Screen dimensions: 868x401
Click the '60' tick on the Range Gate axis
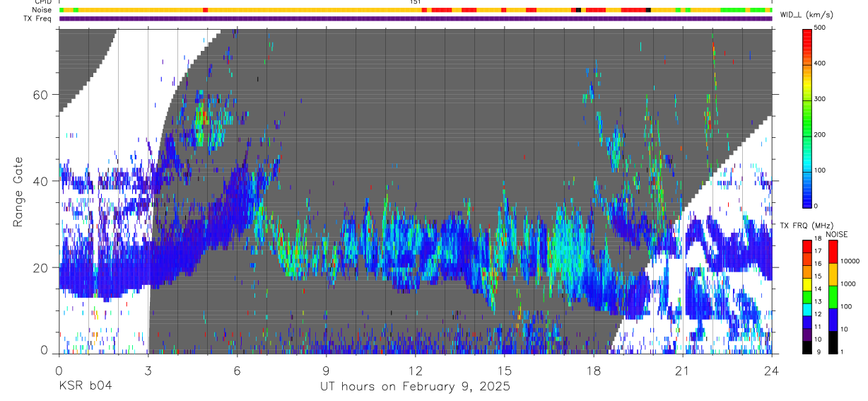(x=41, y=95)
